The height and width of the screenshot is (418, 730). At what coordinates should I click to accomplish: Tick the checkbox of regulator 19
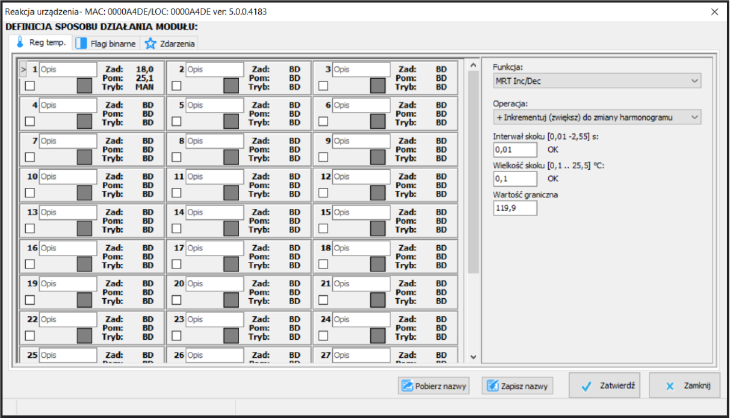point(30,300)
